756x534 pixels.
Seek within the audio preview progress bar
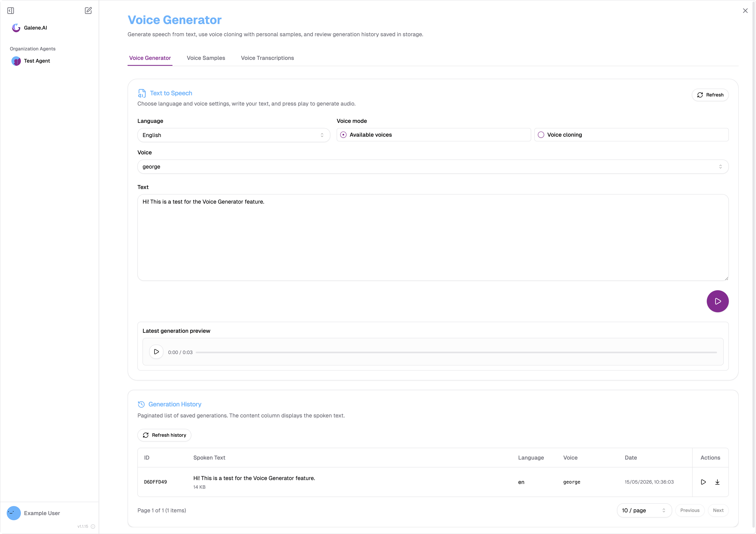[x=456, y=352]
